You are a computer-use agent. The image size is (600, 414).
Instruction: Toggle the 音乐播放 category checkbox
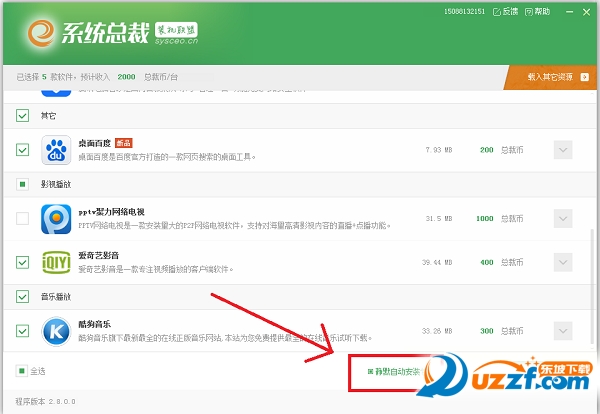point(23,297)
